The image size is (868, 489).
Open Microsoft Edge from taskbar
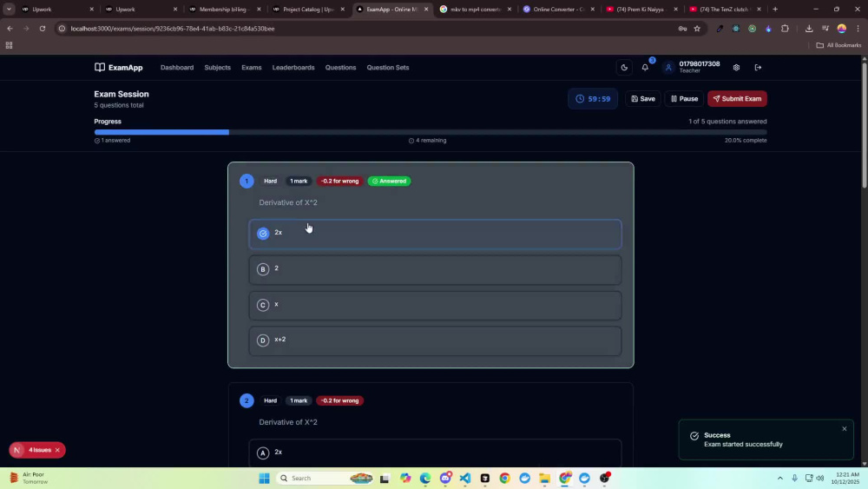425,478
